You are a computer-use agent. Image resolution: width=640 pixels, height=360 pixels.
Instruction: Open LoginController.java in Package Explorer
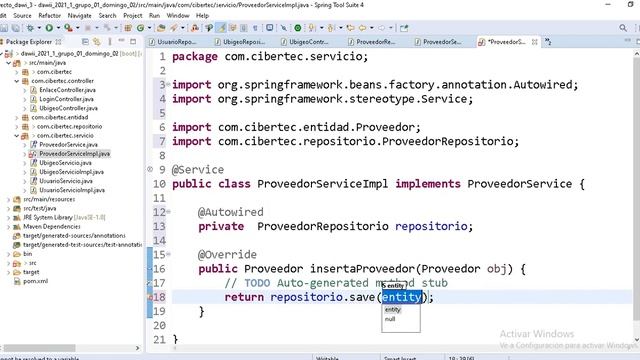pyautogui.click(x=67, y=99)
